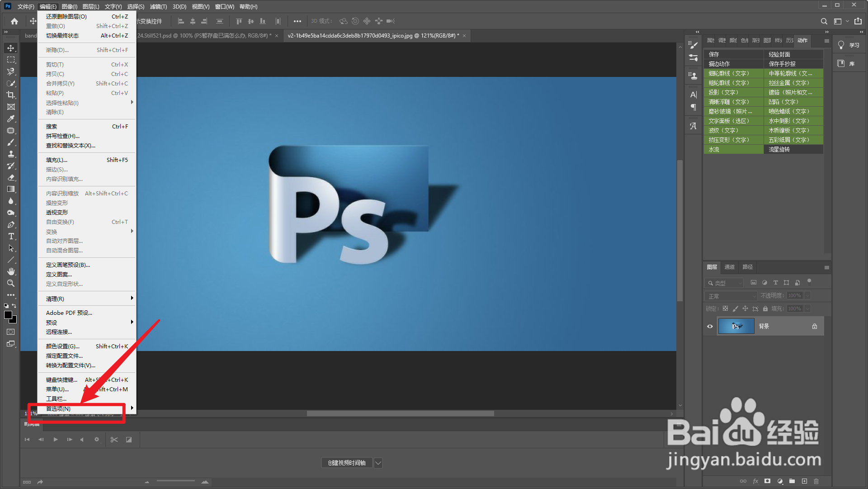
Task: Select the Horizontal Type tool
Action: click(x=11, y=236)
